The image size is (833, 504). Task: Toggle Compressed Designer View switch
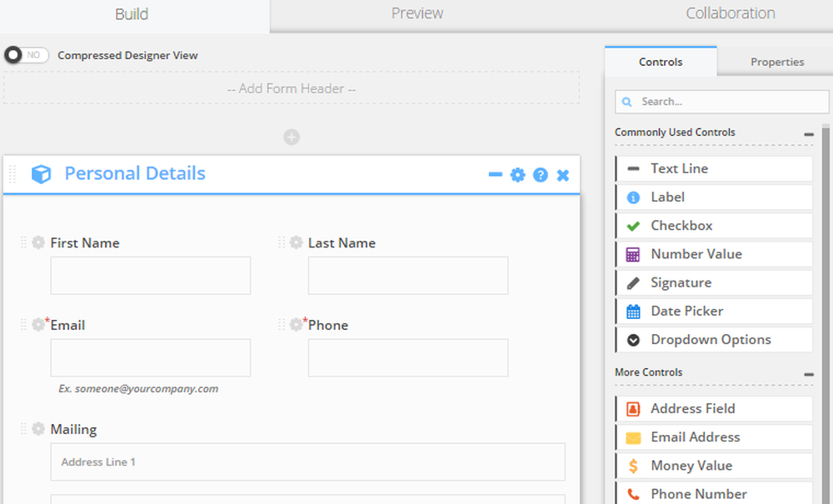(x=26, y=55)
